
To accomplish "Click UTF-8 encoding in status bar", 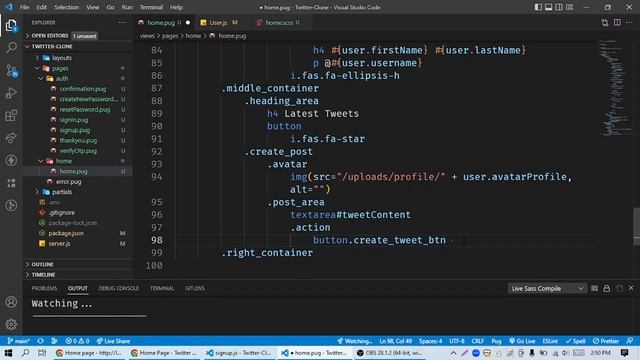I will click(x=457, y=341).
